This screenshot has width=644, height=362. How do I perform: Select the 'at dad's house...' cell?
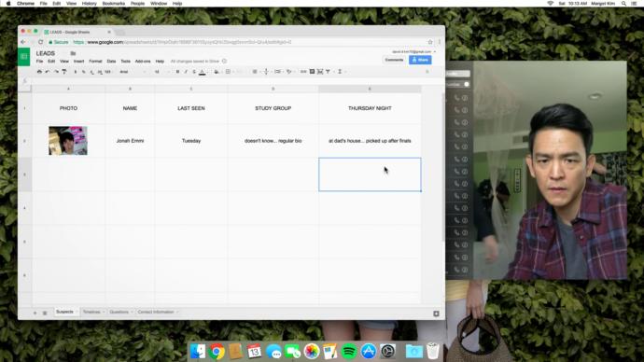tap(370, 141)
